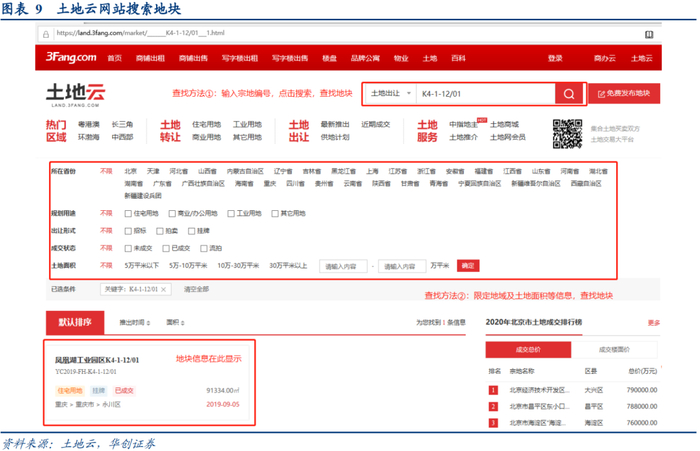Choose the 5万平米以下 area option

pos(142,266)
